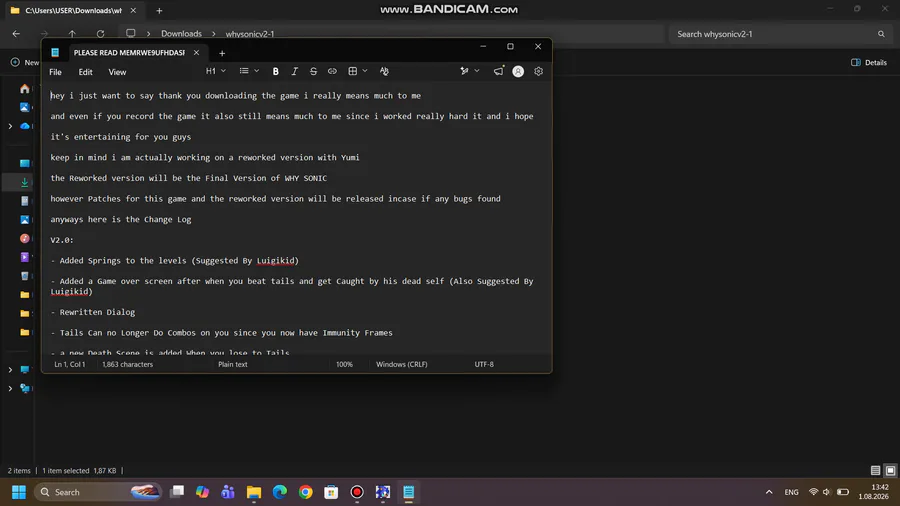Close the C:\Users\USER\Downloads Explorer tab
Screen dimensions: 900x506
point(133,10)
